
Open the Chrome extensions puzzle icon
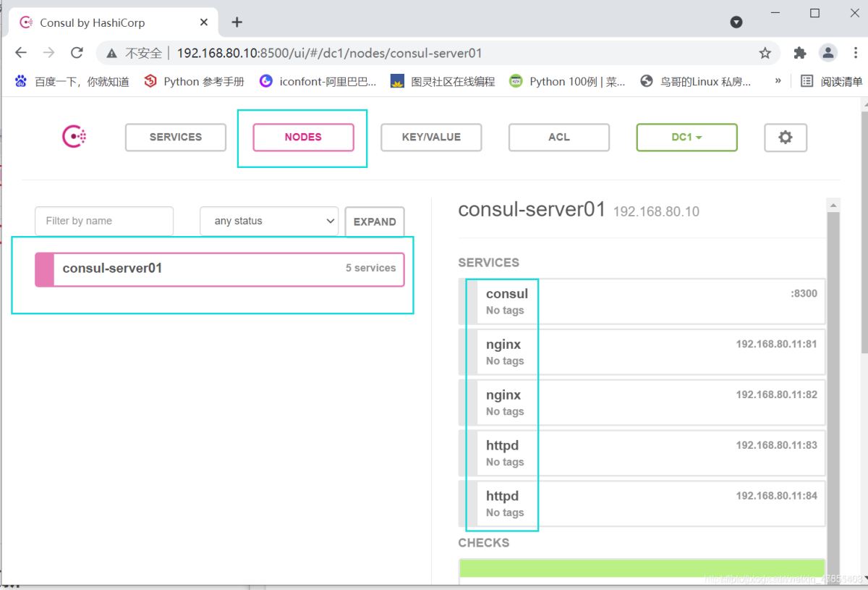799,52
